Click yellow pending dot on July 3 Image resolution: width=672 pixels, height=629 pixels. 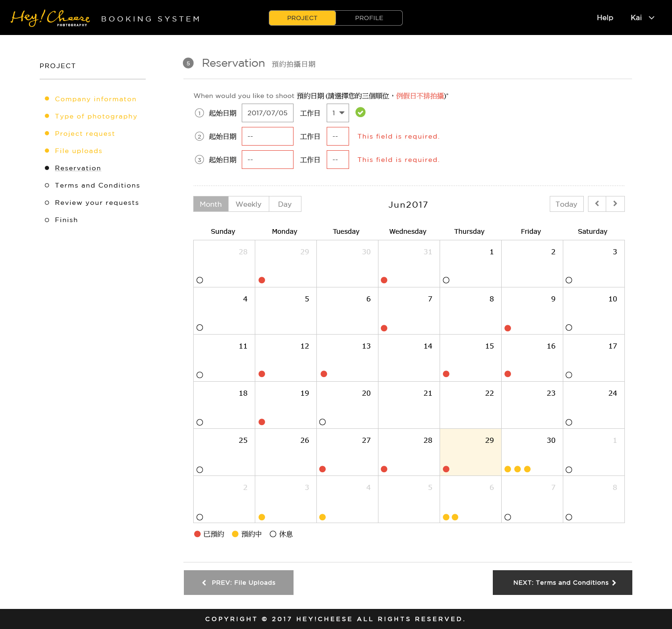pyautogui.click(x=262, y=517)
